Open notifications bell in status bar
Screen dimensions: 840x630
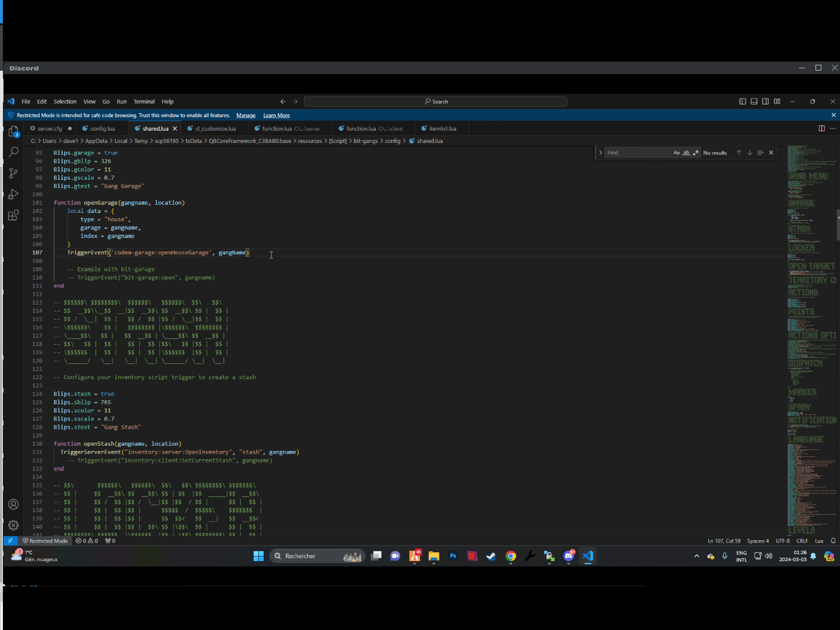point(833,541)
